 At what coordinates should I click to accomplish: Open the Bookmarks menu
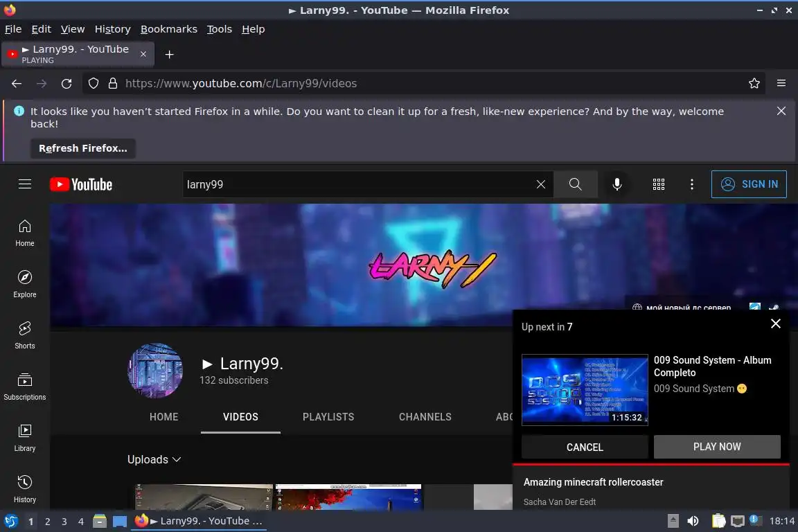point(169,29)
